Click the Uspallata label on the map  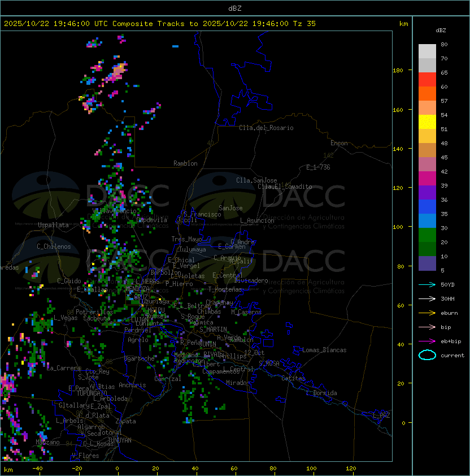[53, 225]
